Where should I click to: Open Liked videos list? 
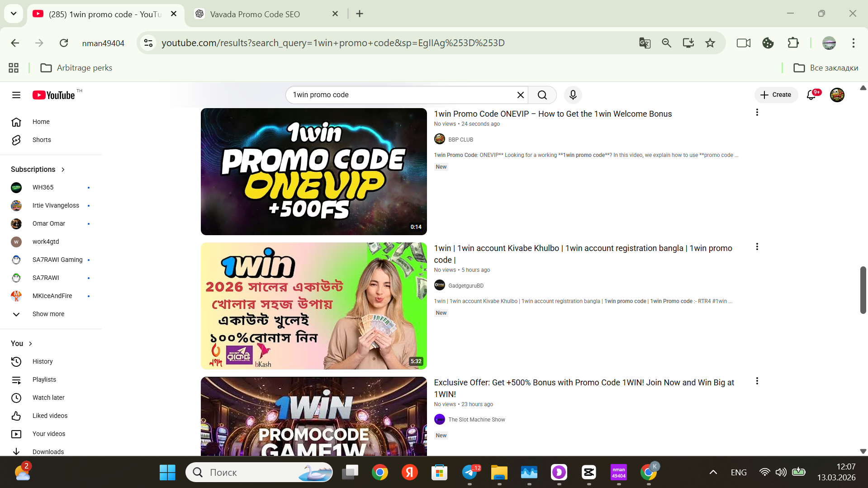click(51, 416)
